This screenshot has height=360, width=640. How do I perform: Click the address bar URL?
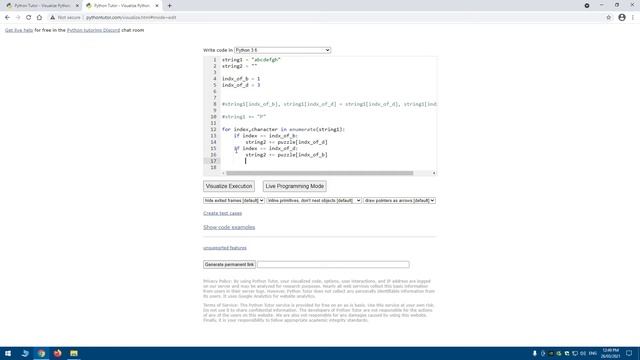[131, 18]
